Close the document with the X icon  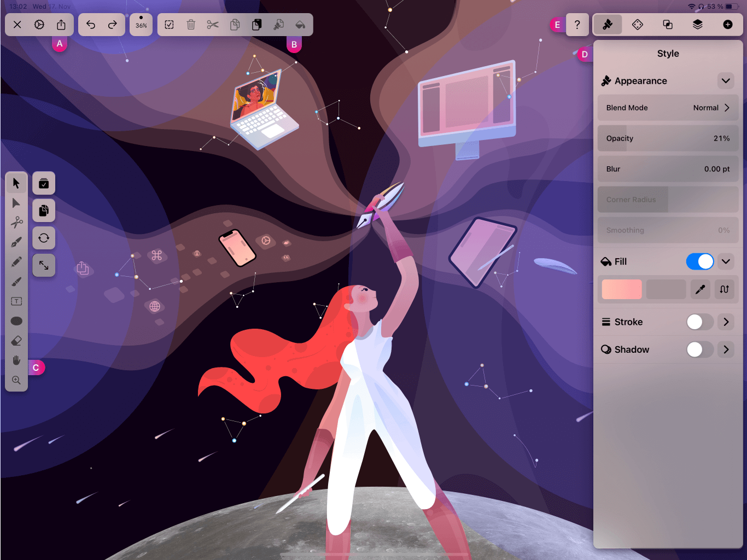pos(17,25)
